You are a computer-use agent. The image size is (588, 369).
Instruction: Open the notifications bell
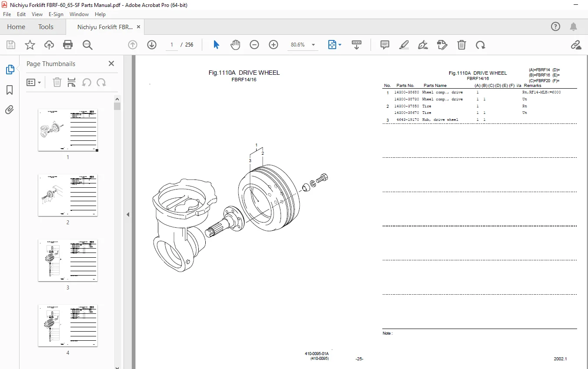click(574, 27)
